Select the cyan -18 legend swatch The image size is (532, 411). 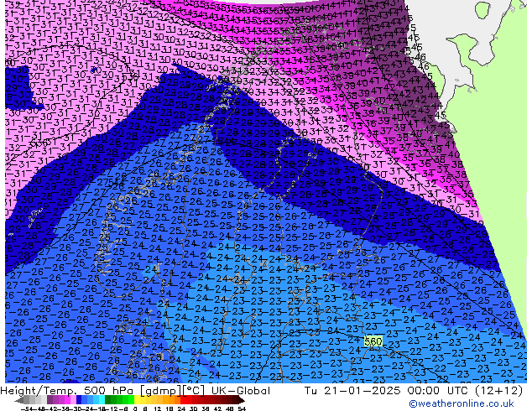[102, 400]
